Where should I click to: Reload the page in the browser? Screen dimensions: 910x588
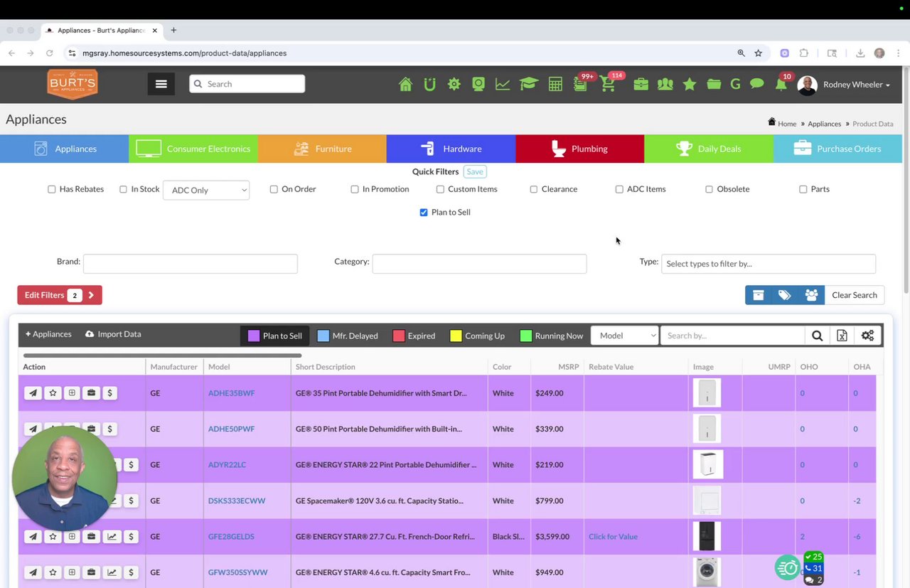[x=49, y=53]
